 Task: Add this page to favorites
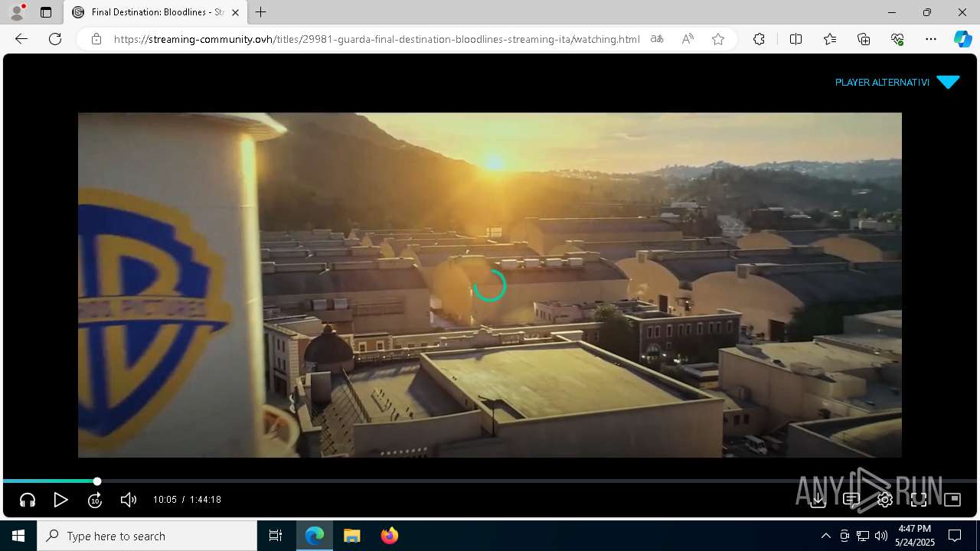pos(718,39)
